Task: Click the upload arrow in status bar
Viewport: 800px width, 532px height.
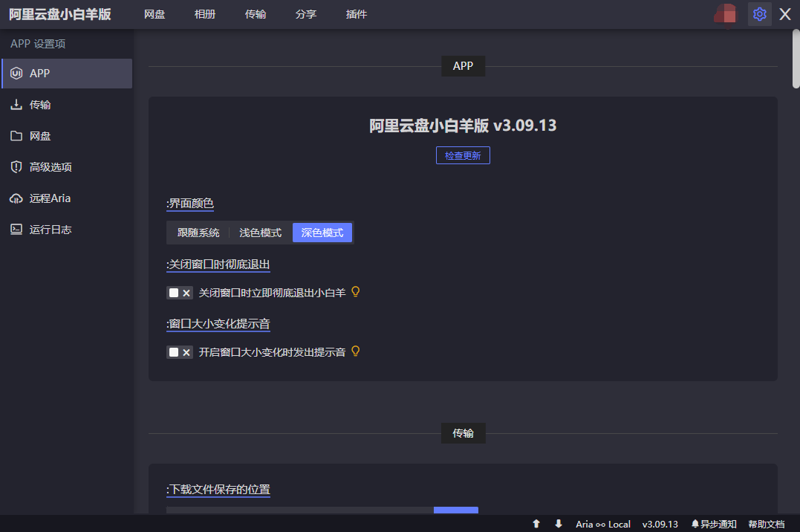Action: 536,524
